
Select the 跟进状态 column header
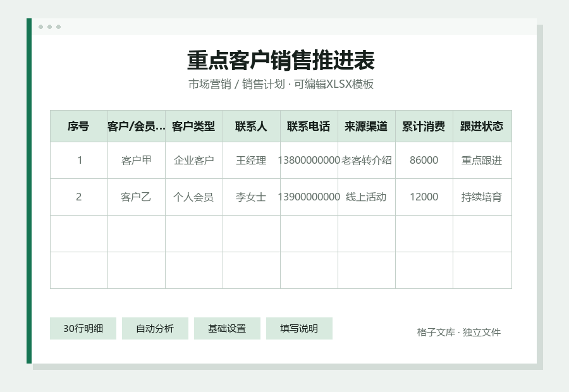pyautogui.click(x=482, y=126)
